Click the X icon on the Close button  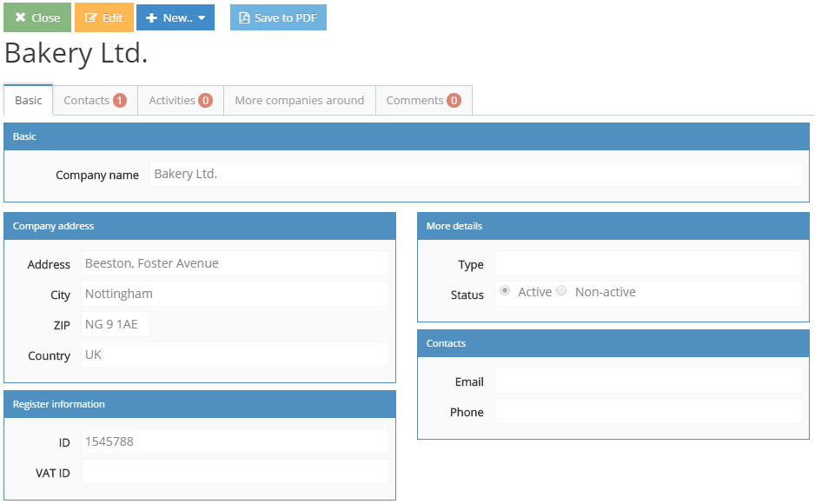(20, 17)
